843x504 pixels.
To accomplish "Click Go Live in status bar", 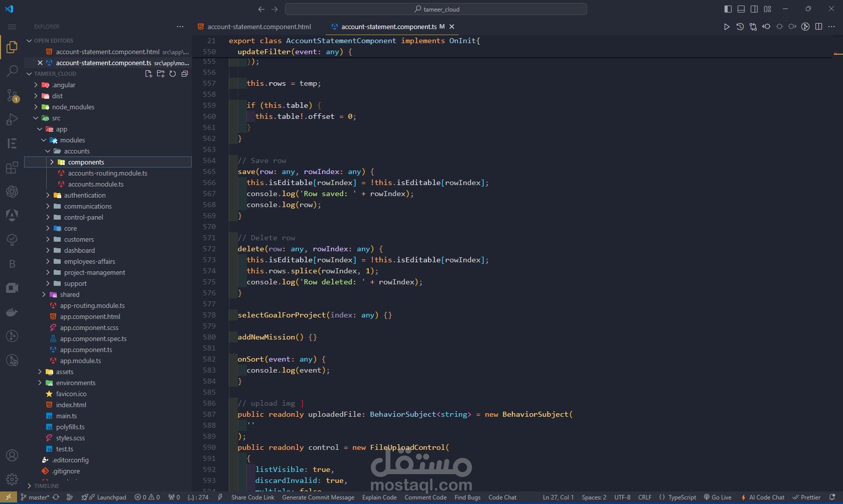I will click(718, 497).
